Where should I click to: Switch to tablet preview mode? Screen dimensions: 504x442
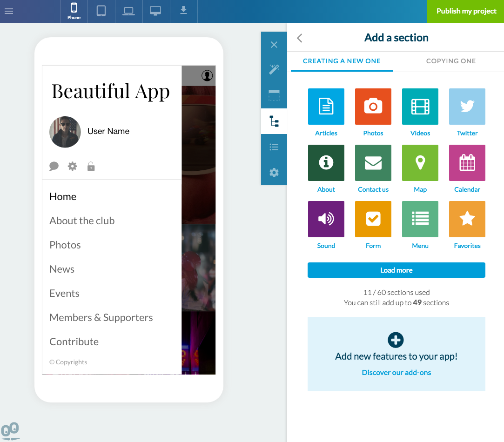[101, 11]
